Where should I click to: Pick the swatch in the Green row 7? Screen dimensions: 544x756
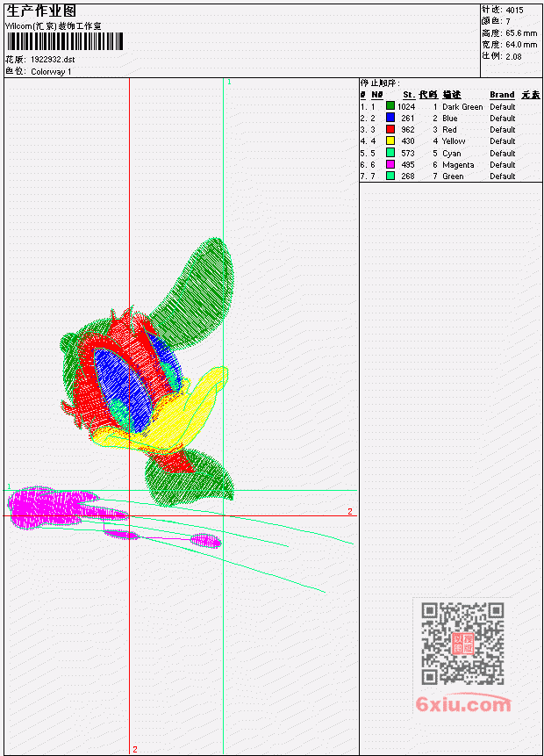point(390,176)
